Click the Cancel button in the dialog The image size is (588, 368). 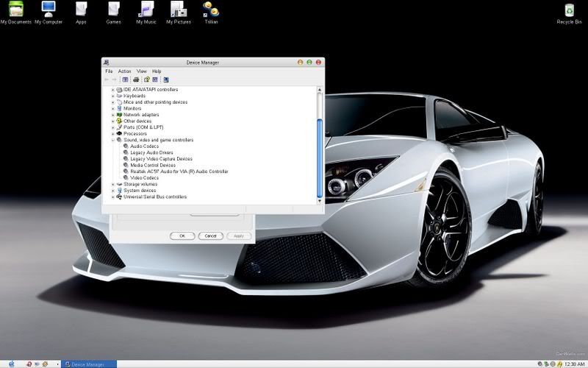[x=210, y=236]
